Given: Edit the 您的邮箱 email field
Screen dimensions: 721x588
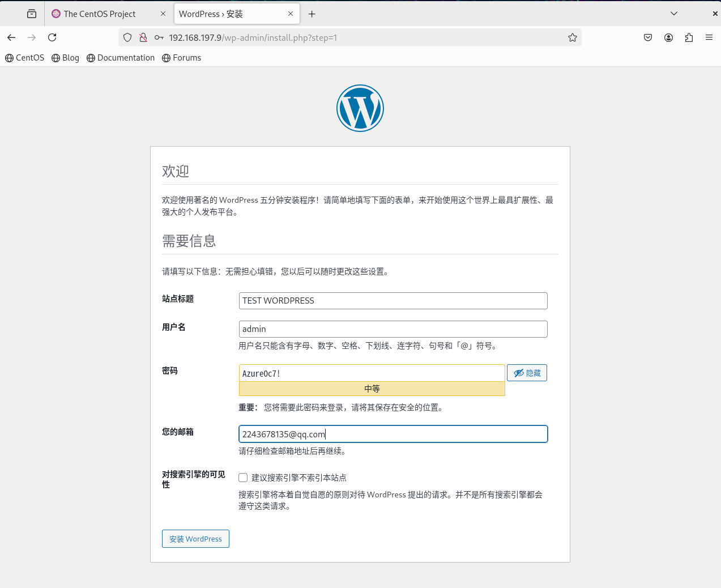Looking at the screenshot, I should point(393,434).
